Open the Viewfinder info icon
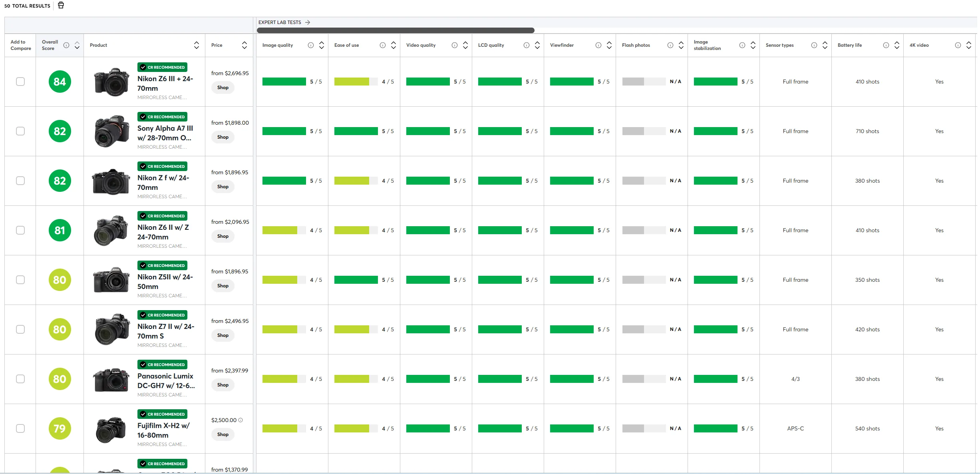Screen dimensions: 980x474 [598, 45]
